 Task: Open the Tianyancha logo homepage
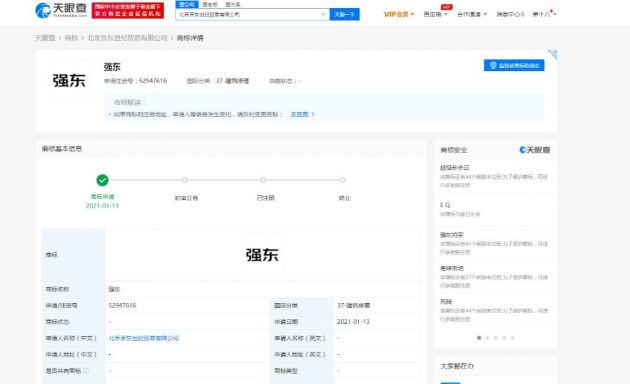[61, 10]
